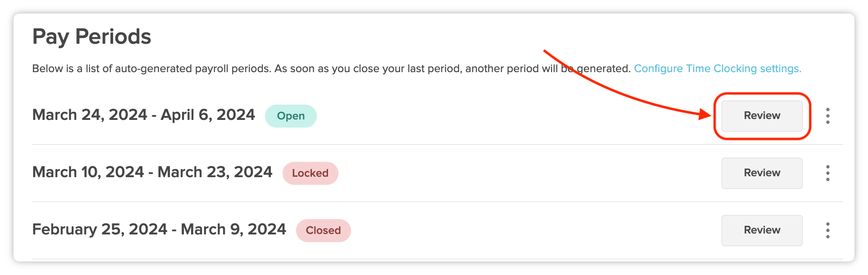Review the February 25 – March 9 period
This screenshot has height=275, width=868.
[762, 230]
